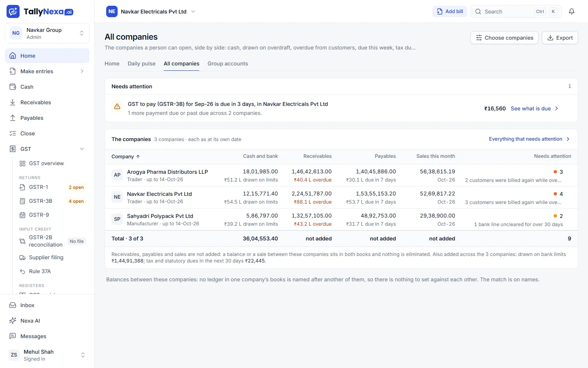Open Payables via its upload-arrow icon

pyautogui.click(x=13, y=118)
